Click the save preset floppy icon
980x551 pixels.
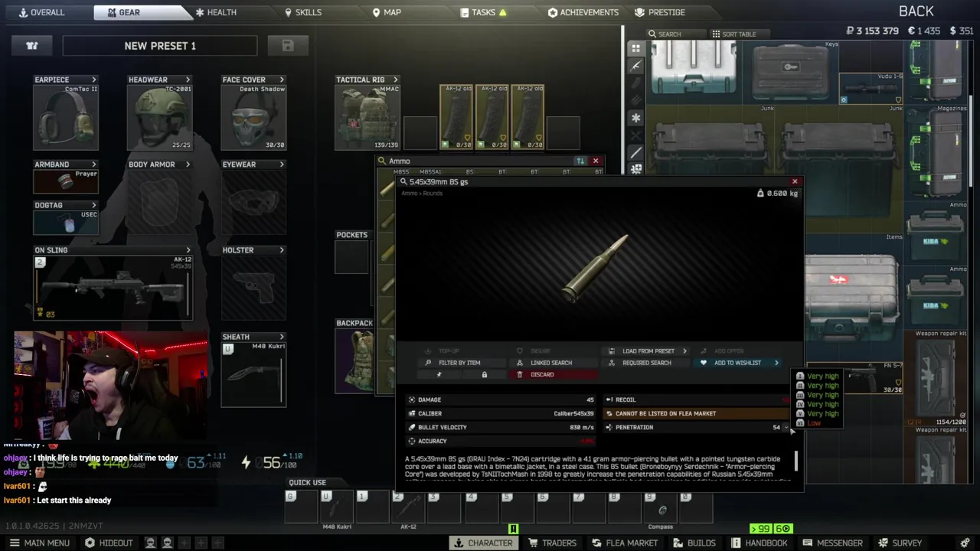click(288, 46)
